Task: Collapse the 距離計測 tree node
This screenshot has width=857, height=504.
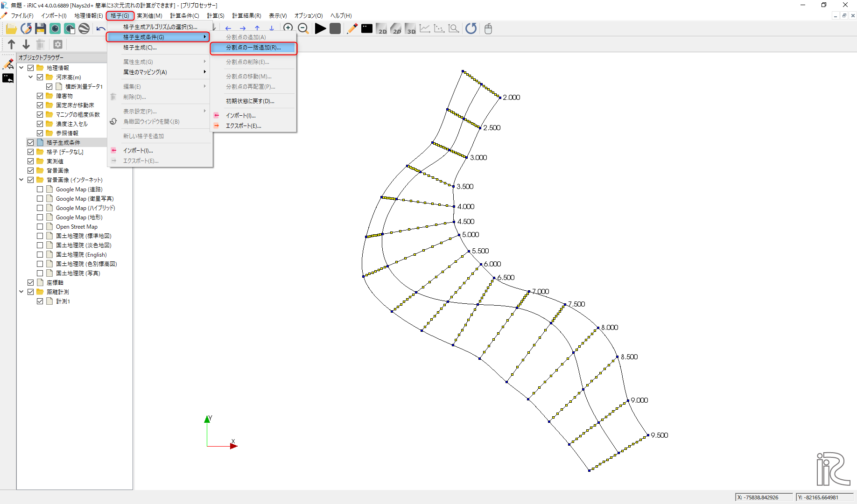Action: click(21, 292)
